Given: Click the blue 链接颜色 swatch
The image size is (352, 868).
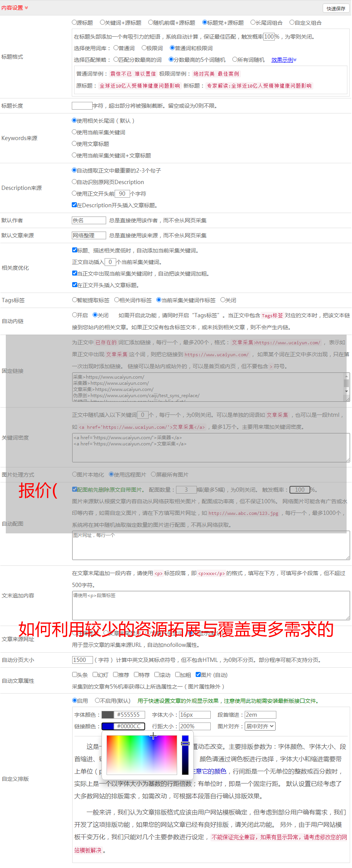Looking at the screenshot, I should pyautogui.click(x=108, y=726).
